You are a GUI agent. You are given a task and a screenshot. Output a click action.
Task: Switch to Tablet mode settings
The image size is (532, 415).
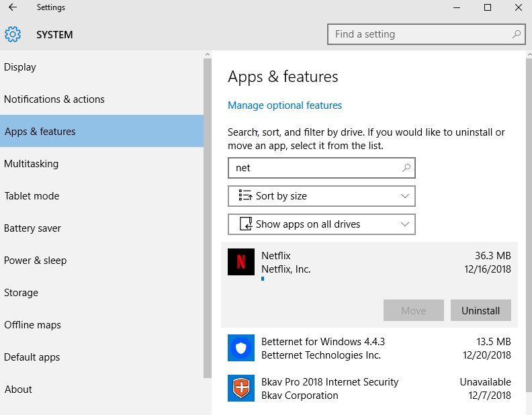(x=102, y=195)
